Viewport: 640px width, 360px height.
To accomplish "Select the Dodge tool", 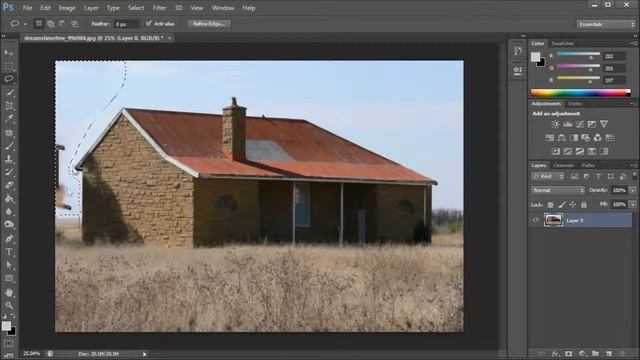I will [x=9, y=224].
